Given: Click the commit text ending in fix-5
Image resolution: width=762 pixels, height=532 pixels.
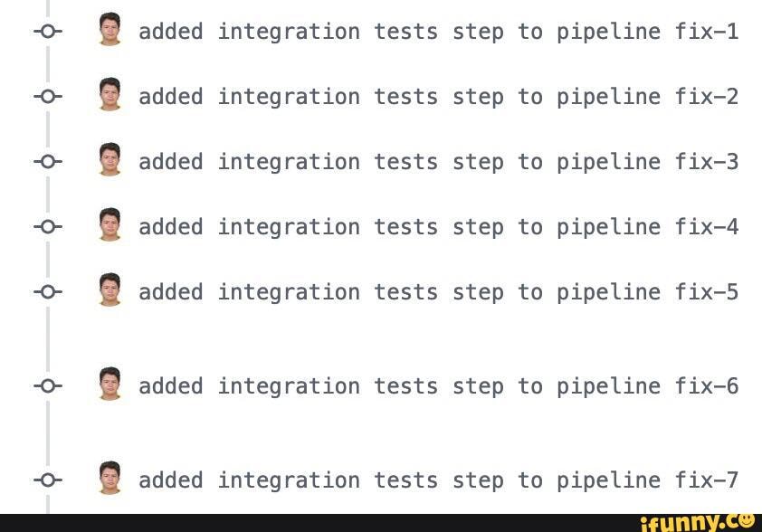Looking at the screenshot, I should tap(438, 291).
